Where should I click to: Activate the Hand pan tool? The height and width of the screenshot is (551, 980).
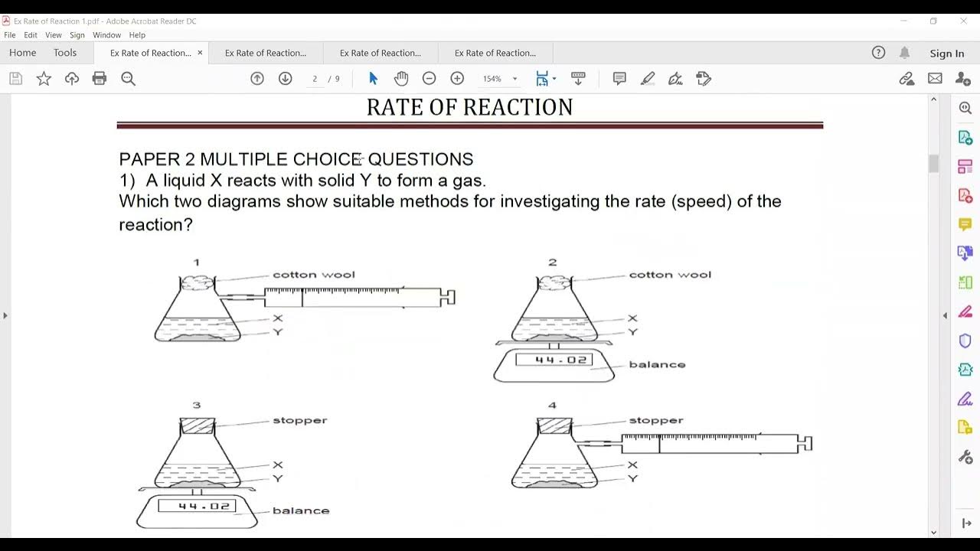click(401, 78)
